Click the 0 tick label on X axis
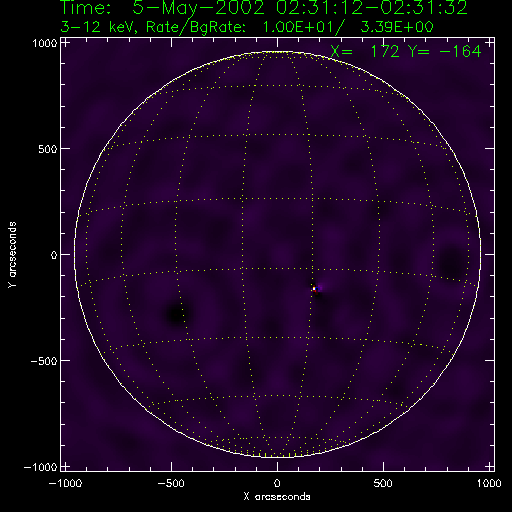Image resolution: width=512 pixels, height=512 pixels. pos(277,483)
